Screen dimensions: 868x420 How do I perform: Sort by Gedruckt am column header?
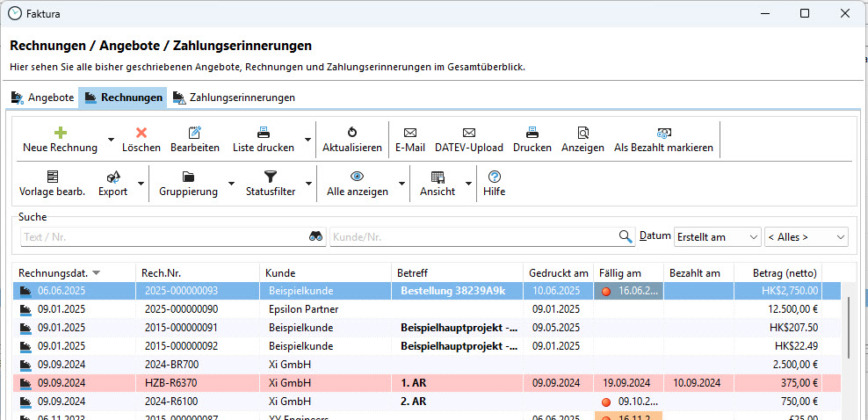click(559, 272)
